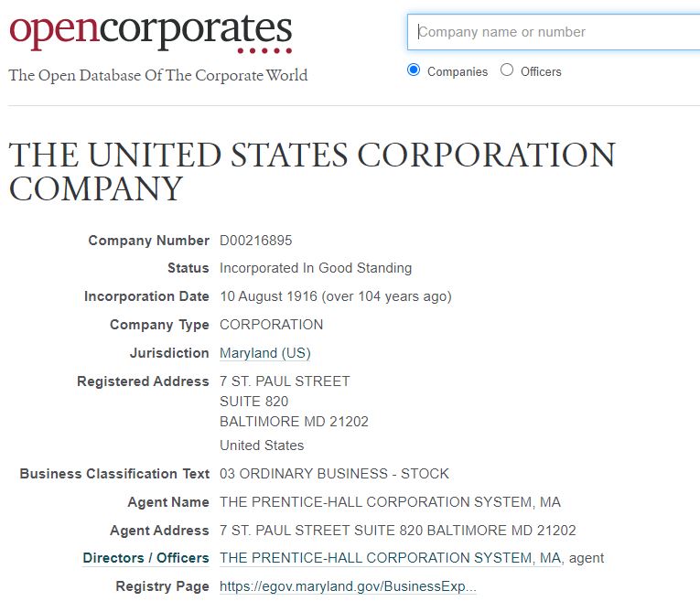Click the company title heading
This screenshot has width=700, height=612.
pos(312,172)
